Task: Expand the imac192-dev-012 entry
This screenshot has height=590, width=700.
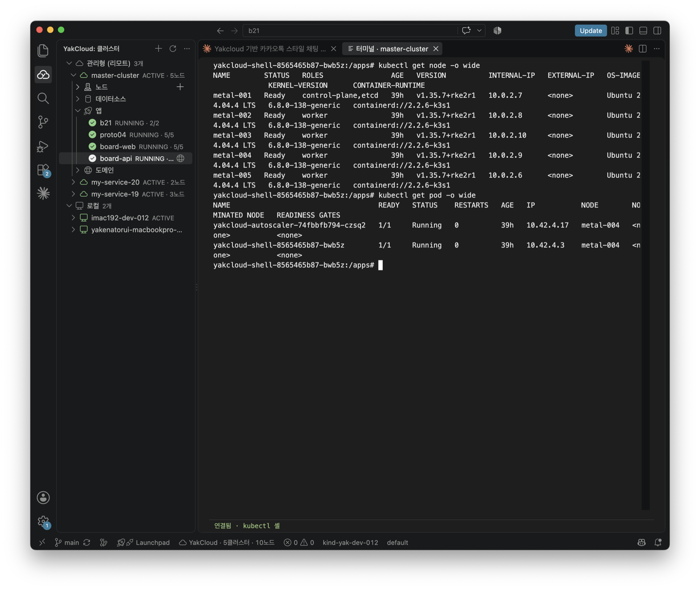Action: pos(73,218)
